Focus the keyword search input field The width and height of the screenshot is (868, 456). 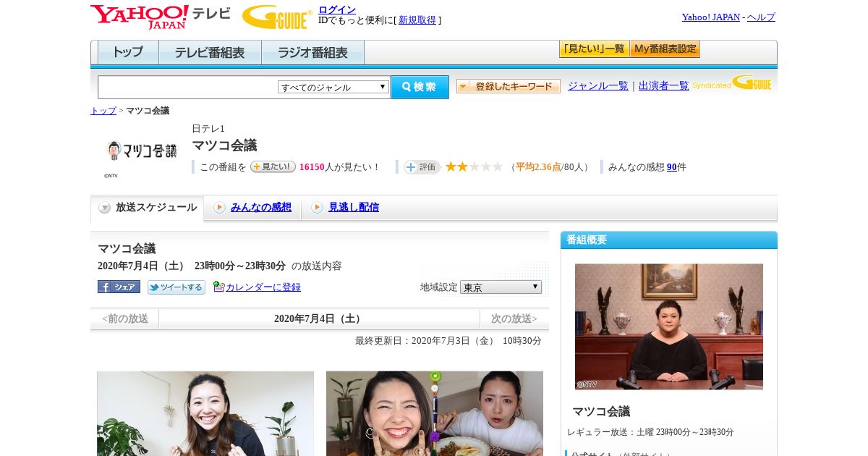click(x=187, y=87)
